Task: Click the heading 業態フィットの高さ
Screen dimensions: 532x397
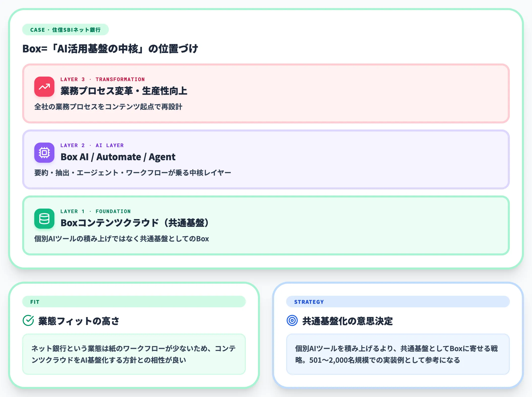Action: [79, 321]
